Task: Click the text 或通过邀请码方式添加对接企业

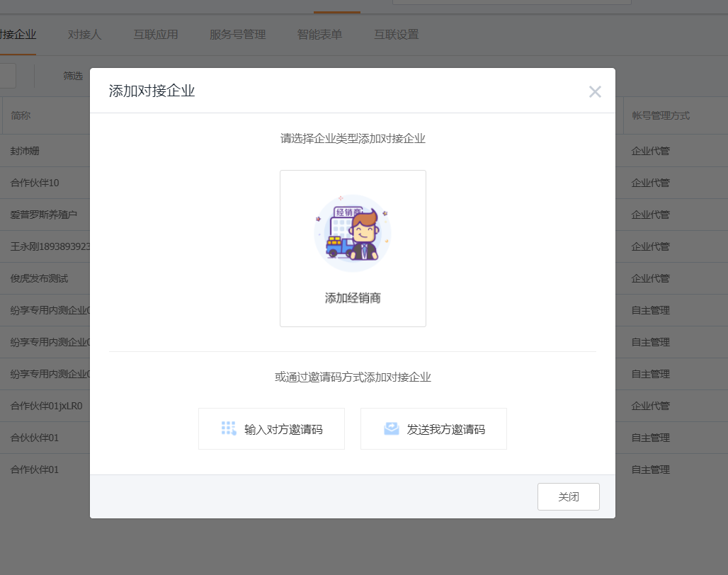Action: [x=353, y=377]
